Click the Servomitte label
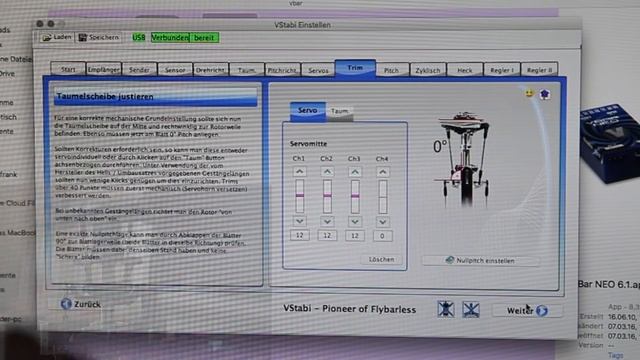The image size is (640, 360). coord(308,144)
